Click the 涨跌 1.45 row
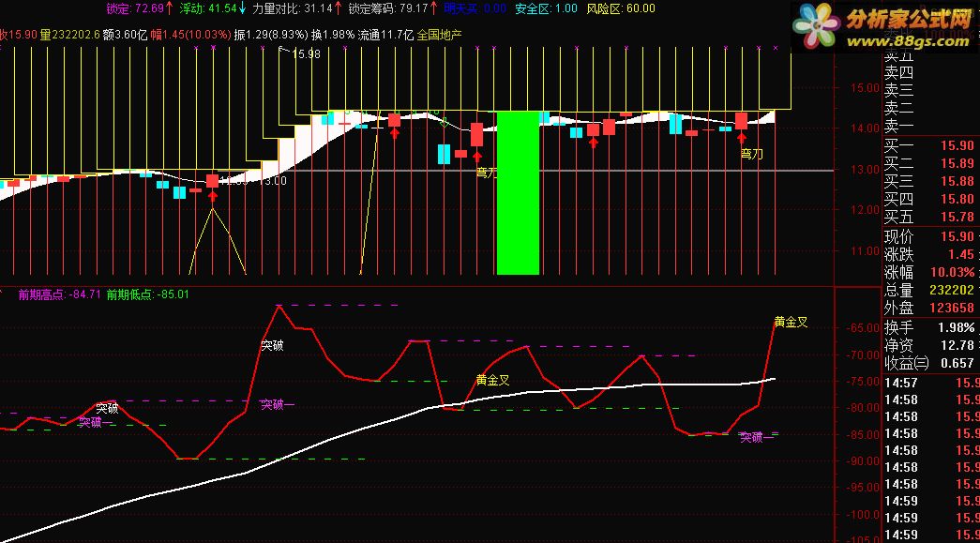Viewport: 980px width, 543px height. 930,255
